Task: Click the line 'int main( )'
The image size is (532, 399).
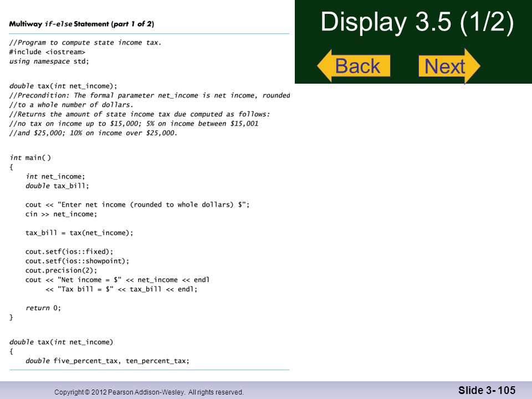Action: click(x=30, y=158)
